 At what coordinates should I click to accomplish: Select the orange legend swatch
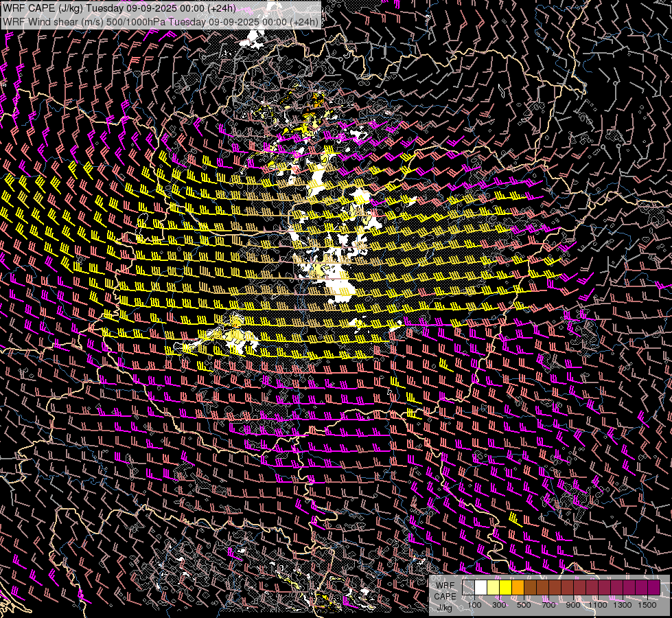pos(518,587)
